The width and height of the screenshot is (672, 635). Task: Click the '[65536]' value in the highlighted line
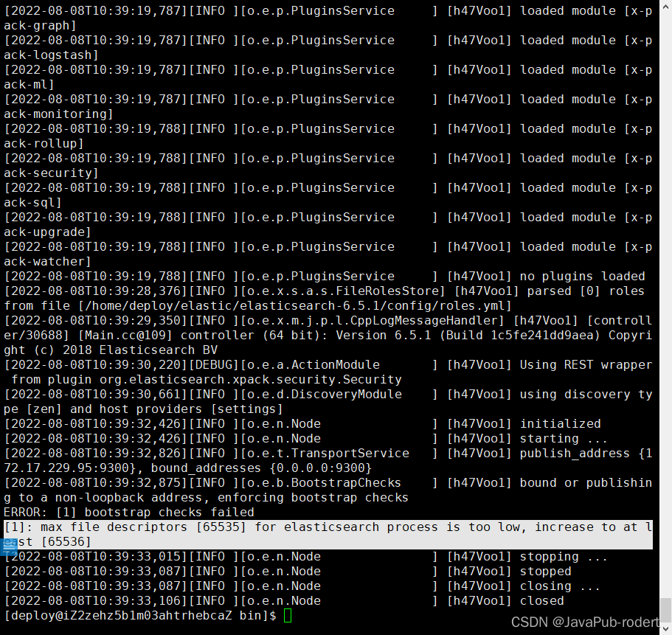[x=66, y=542]
